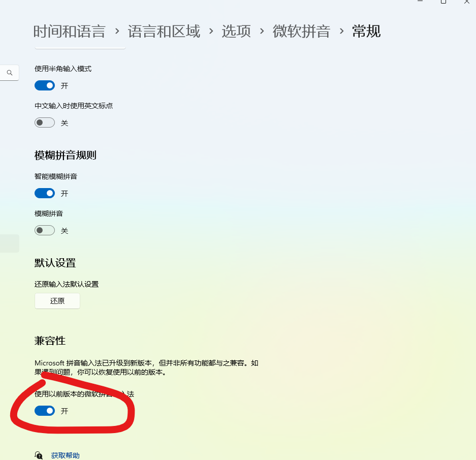The height and width of the screenshot is (460, 476).
Task: Close the settings window
Action: tap(466, 2)
